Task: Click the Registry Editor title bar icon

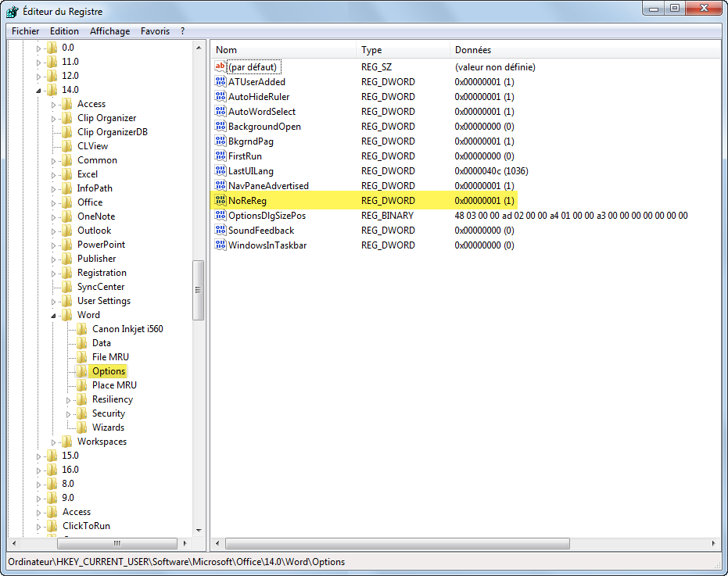Action: pyautogui.click(x=13, y=12)
